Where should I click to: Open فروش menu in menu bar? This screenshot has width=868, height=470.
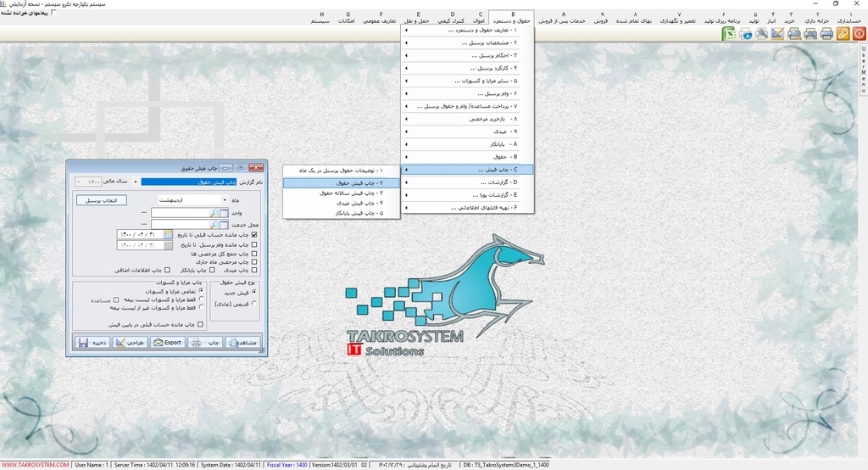point(601,18)
